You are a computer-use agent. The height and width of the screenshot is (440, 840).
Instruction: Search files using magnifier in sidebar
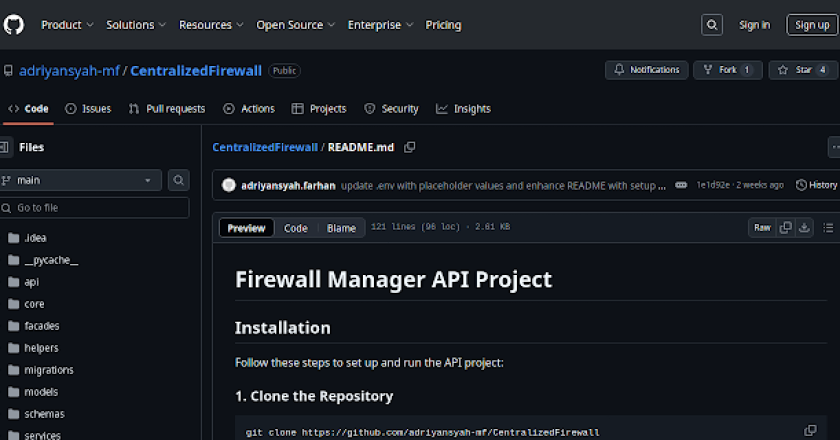click(179, 180)
